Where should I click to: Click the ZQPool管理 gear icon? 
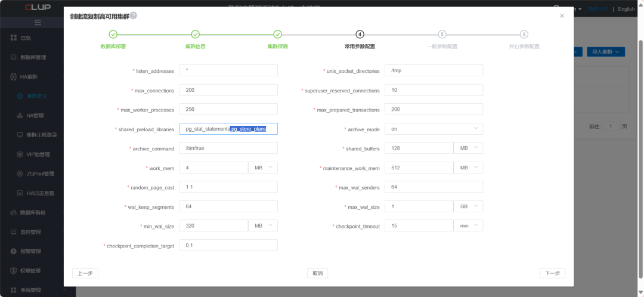click(x=20, y=174)
